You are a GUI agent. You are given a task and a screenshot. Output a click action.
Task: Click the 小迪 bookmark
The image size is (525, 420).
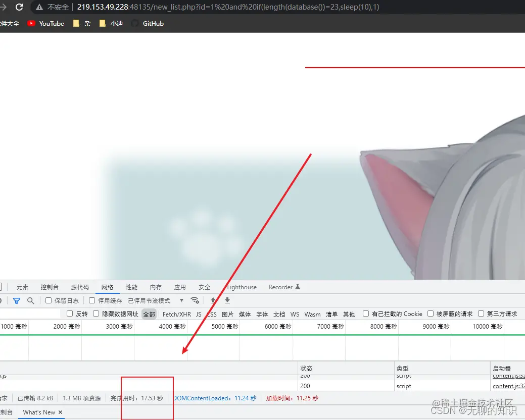pyautogui.click(x=111, y=23)
